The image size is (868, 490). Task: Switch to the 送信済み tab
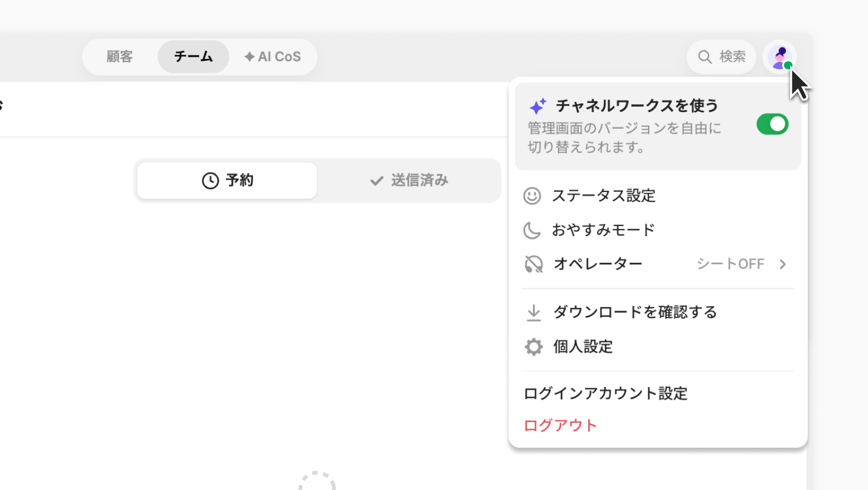coord(409,180)
